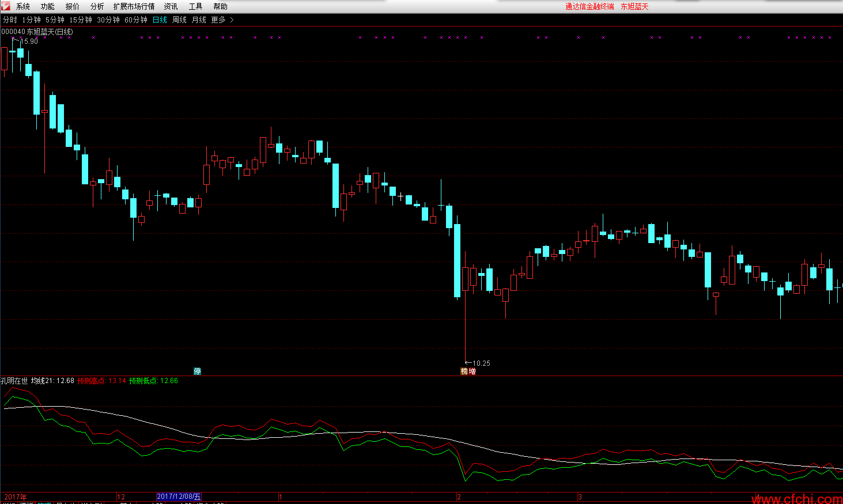Switch to 60分钟 period
Image resolution: width=843 pixels, height=504 pixels.
pos(136,20)
